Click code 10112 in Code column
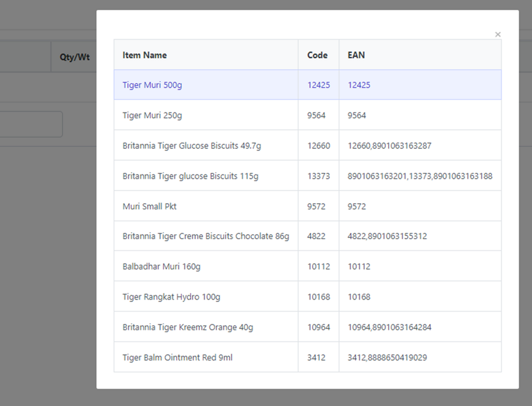This screenshot has width=532, height=406. tap(319, 267)
